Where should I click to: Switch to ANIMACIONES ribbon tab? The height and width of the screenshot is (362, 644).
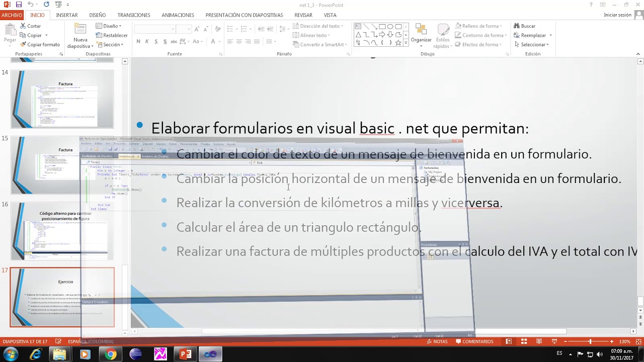pos(178,15)
